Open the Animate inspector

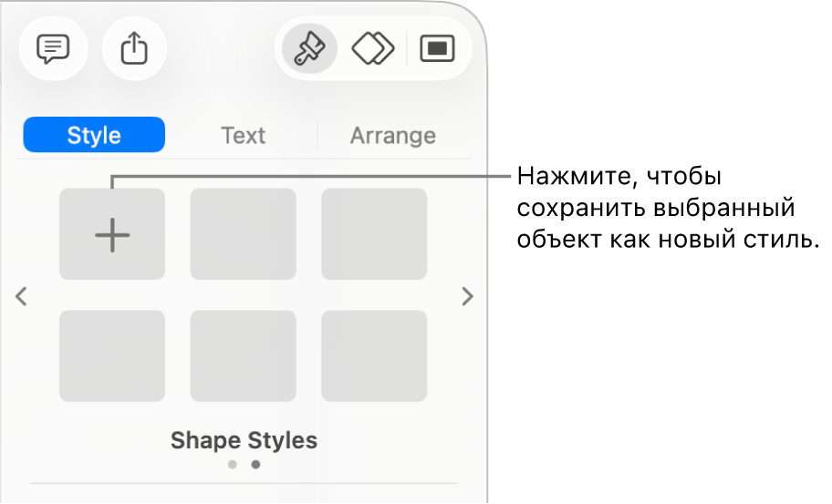[372, 48]
